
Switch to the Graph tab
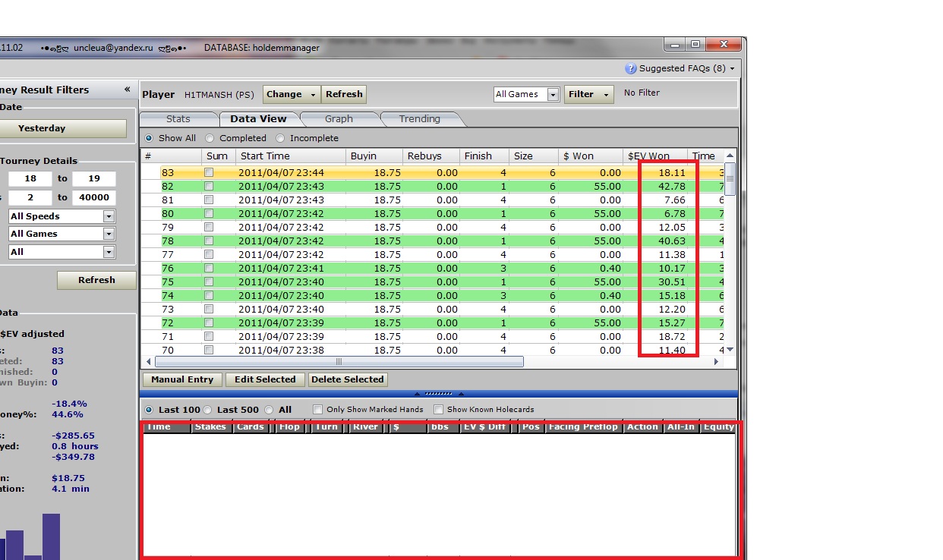[x=339, y=119]
